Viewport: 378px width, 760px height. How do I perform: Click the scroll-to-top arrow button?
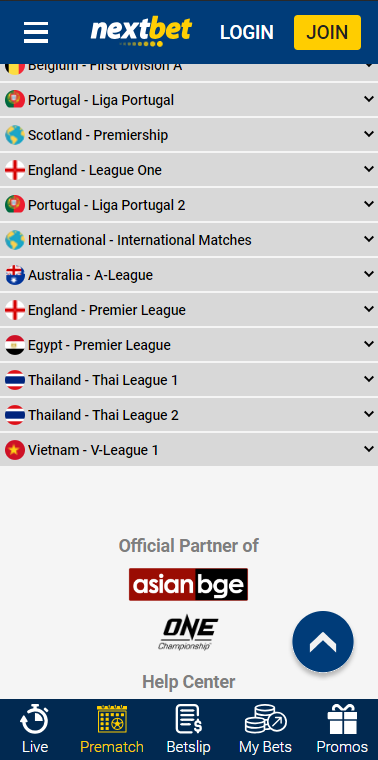323,641
